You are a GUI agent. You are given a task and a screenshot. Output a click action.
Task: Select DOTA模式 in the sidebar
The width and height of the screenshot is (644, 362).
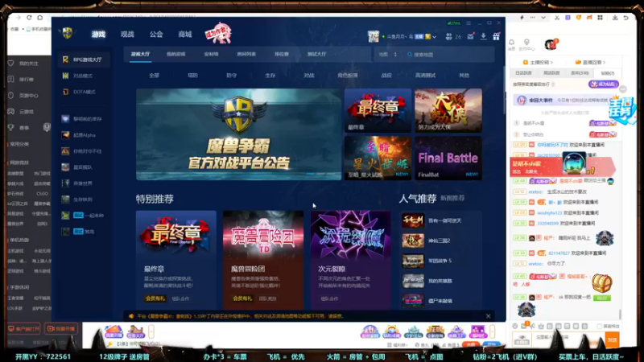[x=84, y=92]
